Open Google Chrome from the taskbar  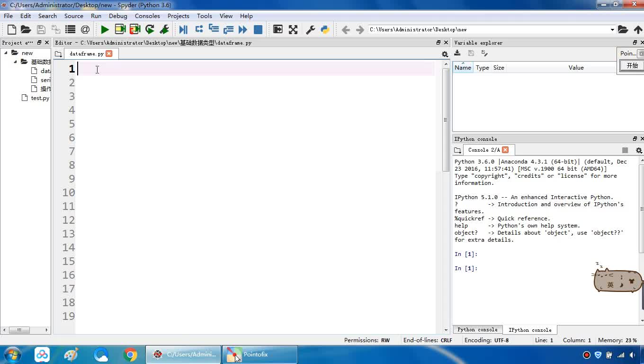(x=130, y=355)
